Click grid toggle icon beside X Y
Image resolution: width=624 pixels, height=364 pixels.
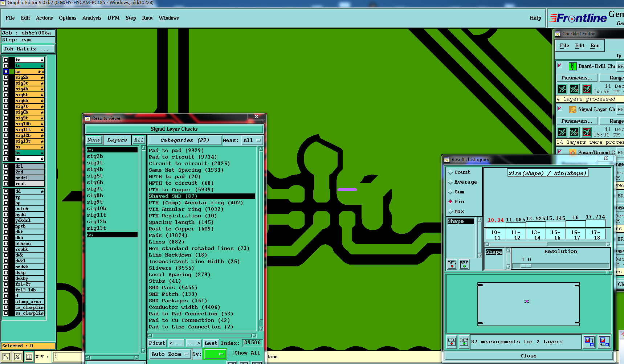click(29, 357)
